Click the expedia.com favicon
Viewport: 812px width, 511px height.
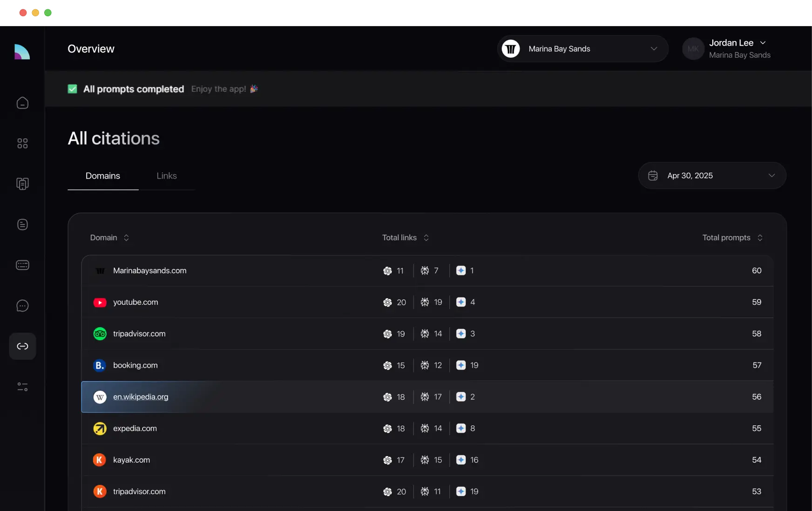click(x=100, y=429)
